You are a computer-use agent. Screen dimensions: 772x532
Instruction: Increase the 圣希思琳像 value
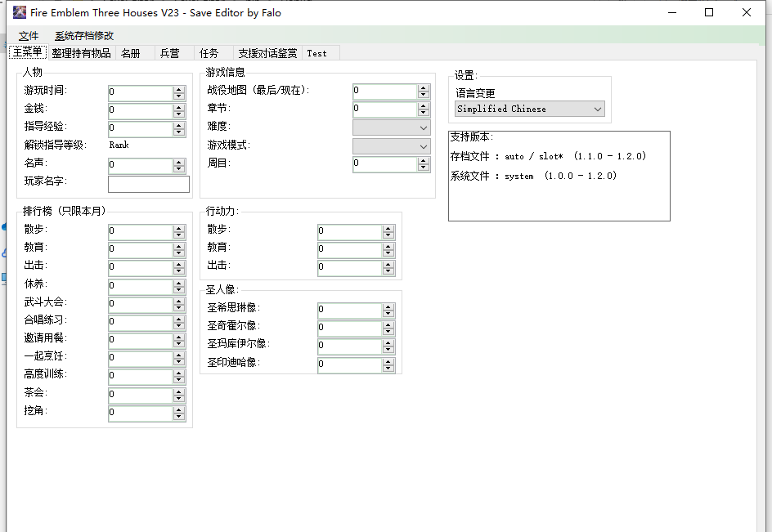tap(388, 306)
